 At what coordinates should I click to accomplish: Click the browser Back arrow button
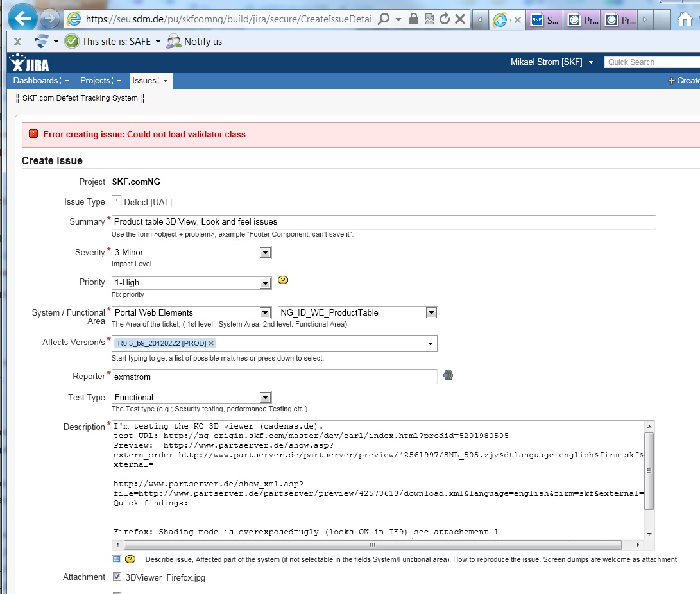[22, 19]
